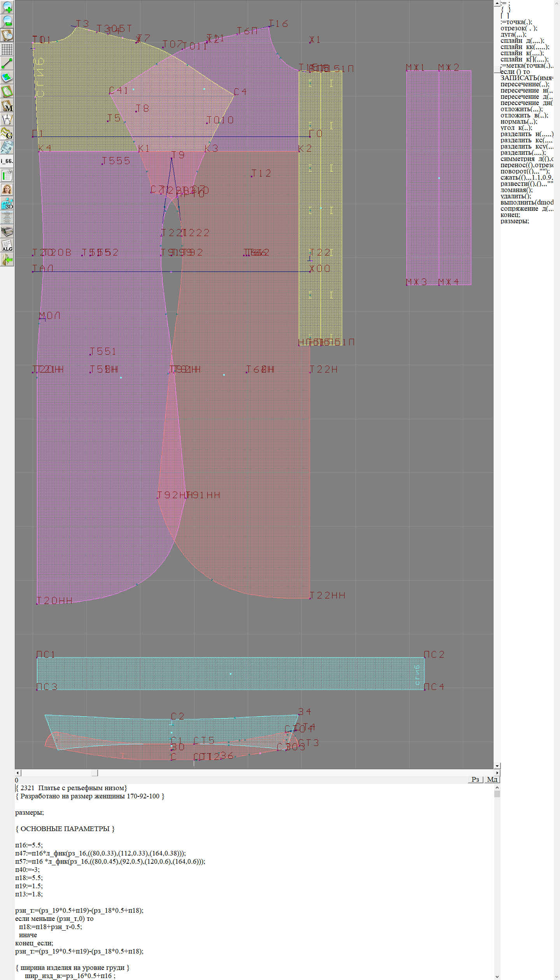Open the ALG algorithm document icon
The image size is (560, 980).
[x=7, y=246]
